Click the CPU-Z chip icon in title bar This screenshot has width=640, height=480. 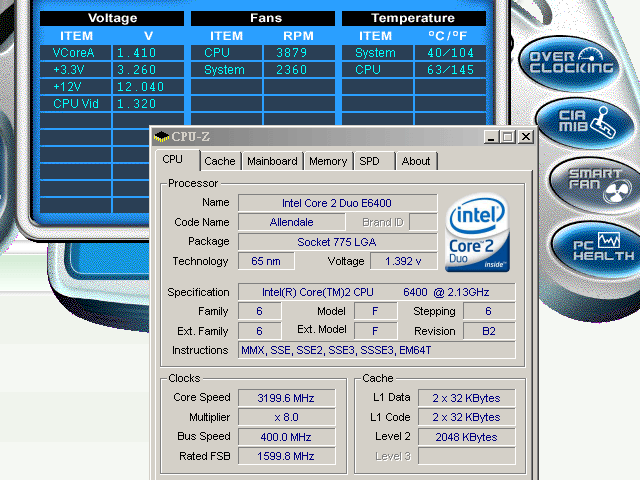(161, 137)
